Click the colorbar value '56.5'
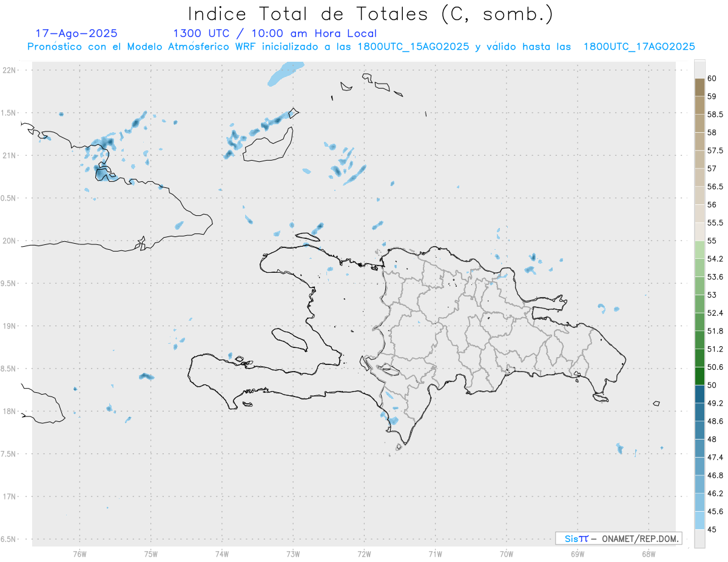The image size is (728, 562). (x=715, y=187)
